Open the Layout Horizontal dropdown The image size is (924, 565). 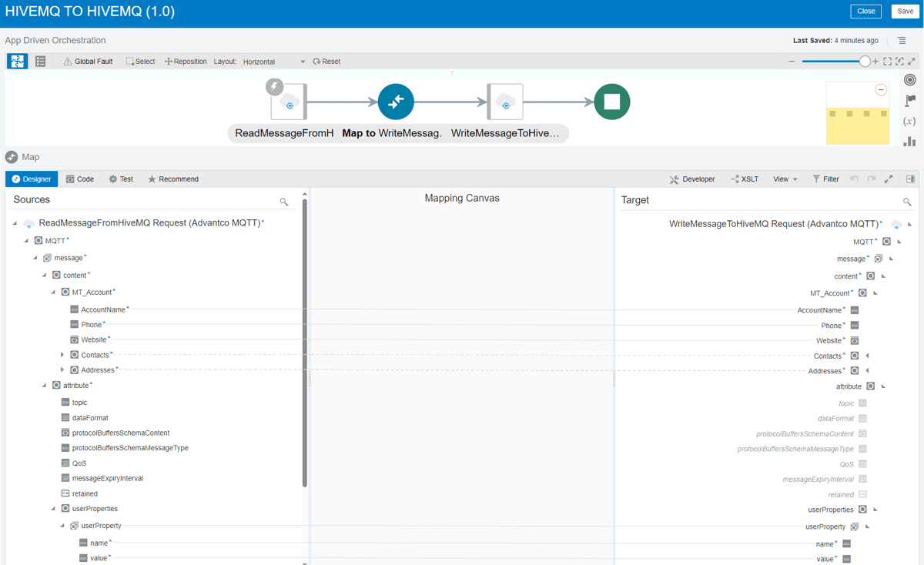pyautogui.click(x=275, y=62)
